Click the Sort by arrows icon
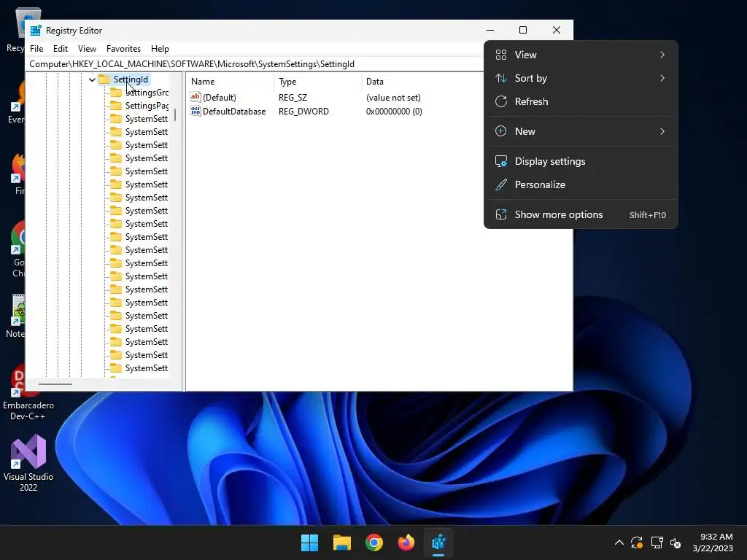Viewport: 747px width, 560px height. click(500, 78)
